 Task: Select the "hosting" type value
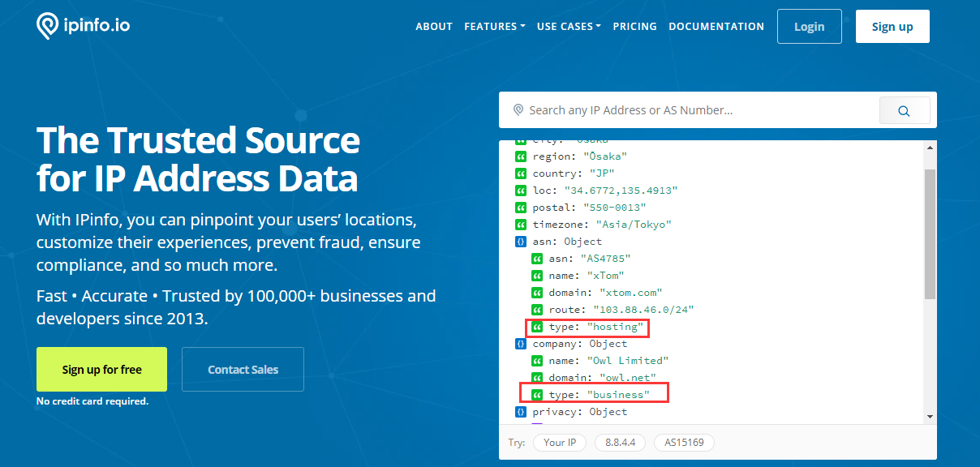pos(616,328)
